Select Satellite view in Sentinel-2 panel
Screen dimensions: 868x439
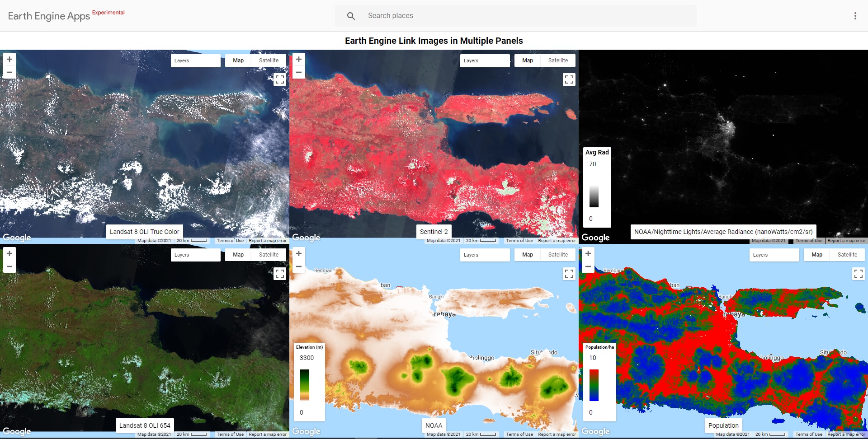click(558, 61)
